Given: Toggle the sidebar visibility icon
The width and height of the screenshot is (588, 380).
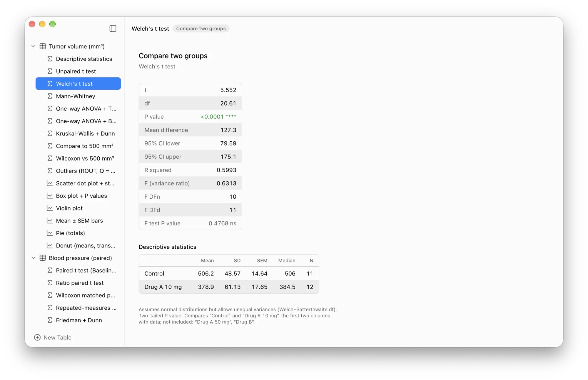Looking at the screenshot, I should click(113, 29).
